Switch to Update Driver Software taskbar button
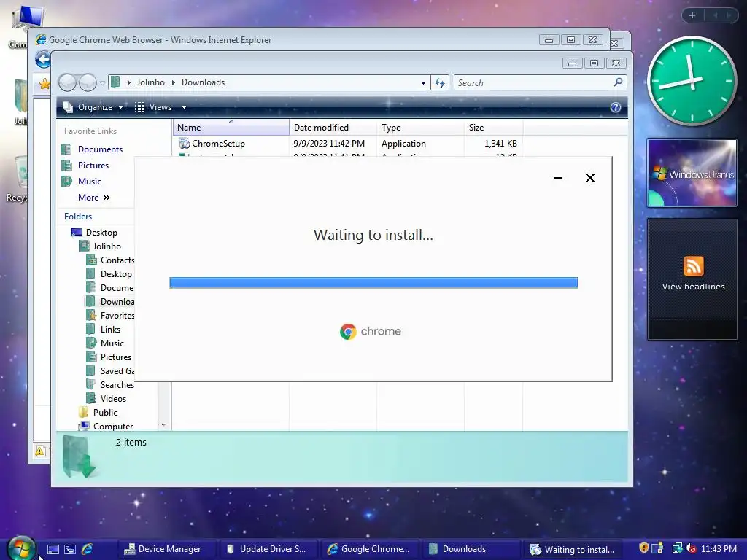 tap(269, 549)
